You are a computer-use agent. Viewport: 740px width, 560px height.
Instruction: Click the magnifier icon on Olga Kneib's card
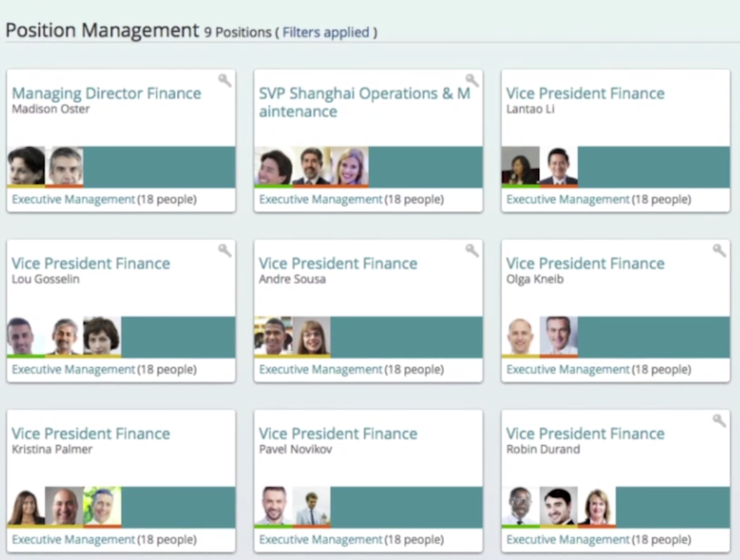click(x=719, y=250)
